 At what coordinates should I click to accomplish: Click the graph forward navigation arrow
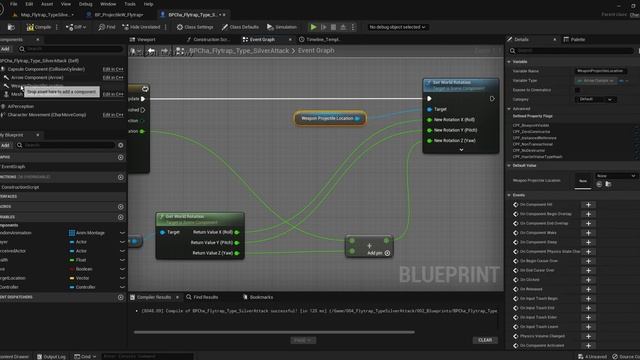pyautogui.click(x=164, y=51)
